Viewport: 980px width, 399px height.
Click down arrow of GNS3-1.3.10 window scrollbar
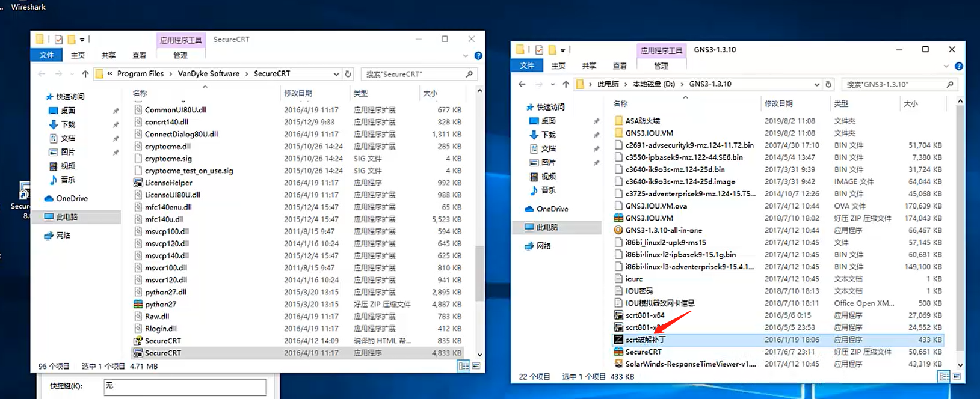(x=960, y=365)
